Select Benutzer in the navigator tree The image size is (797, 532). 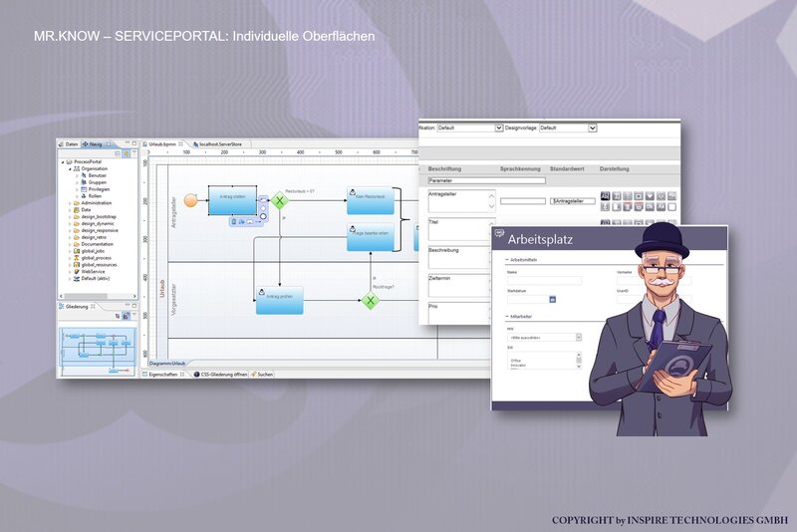[x=94, y=175]
